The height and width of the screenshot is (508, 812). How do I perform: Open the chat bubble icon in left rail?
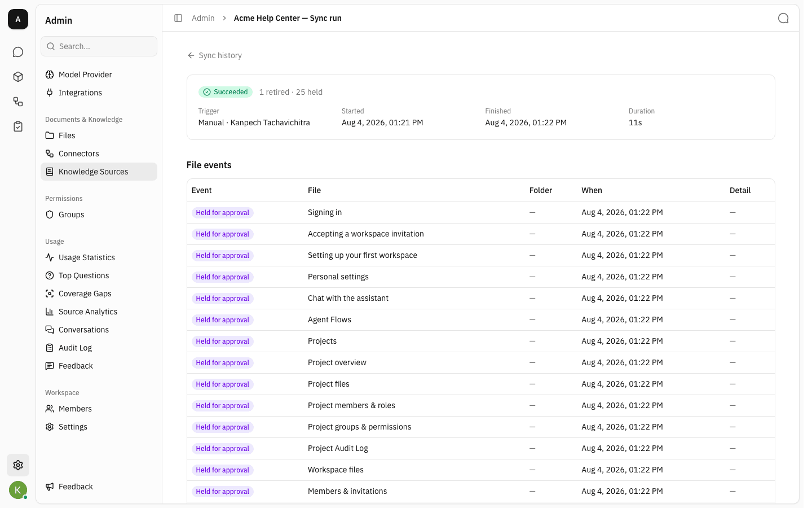coord(18,52)
